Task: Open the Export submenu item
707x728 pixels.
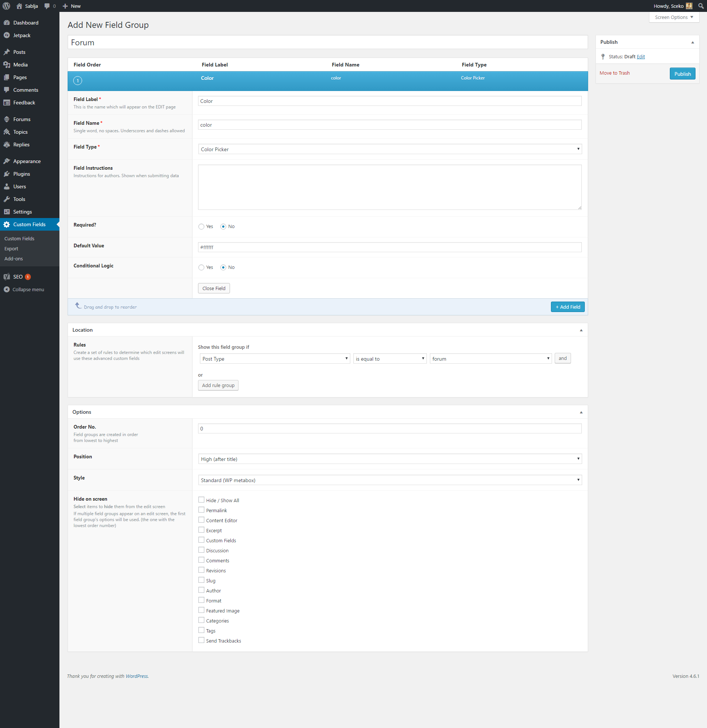Action: pyautogui.click(x=11, y=248)
